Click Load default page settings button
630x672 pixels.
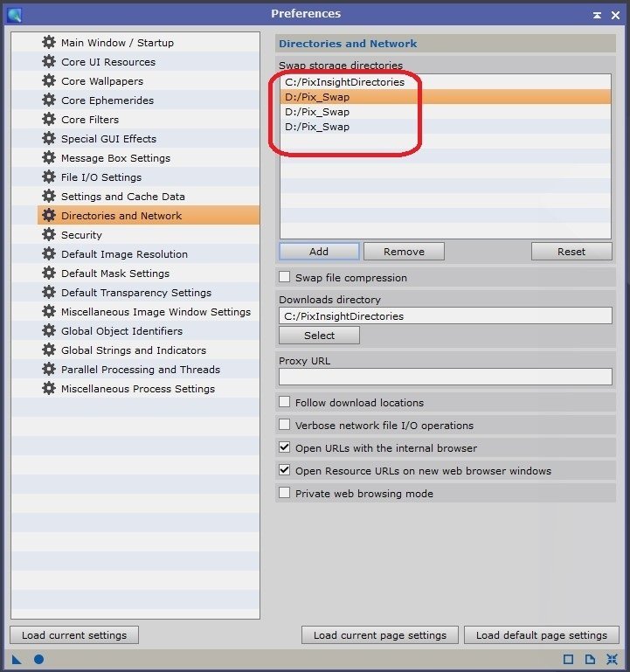point(541,635)
